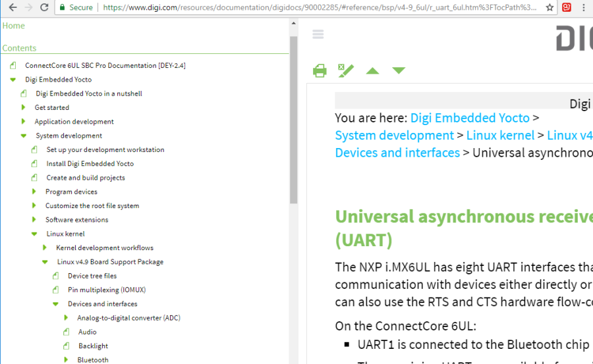Click the green Secure padlock icon
This screenshot has height=364, width=593.
click(x=63, y=7)
